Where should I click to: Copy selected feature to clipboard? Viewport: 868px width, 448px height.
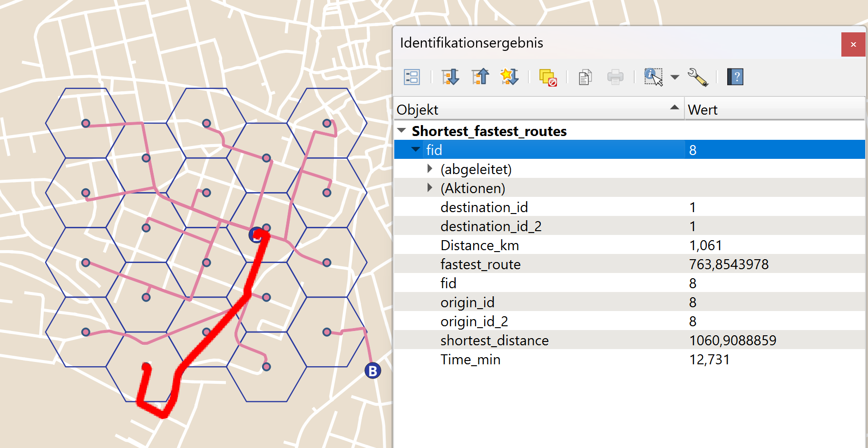pyautogui.click(x=585, y=77)
